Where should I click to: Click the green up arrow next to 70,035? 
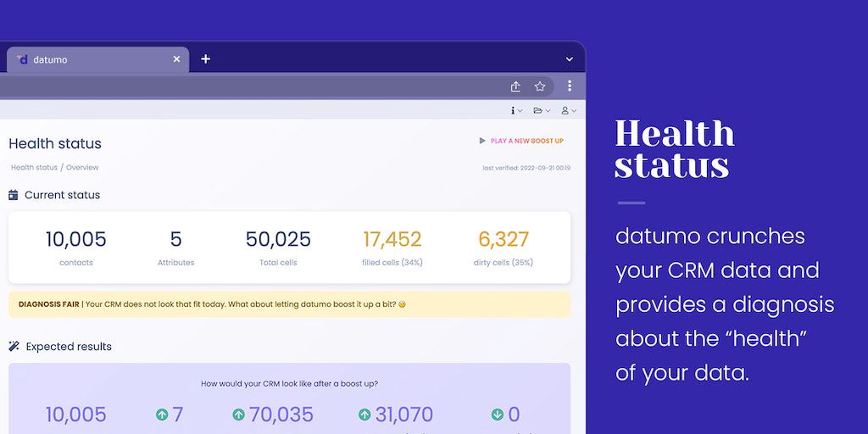(x=238, y=415)
